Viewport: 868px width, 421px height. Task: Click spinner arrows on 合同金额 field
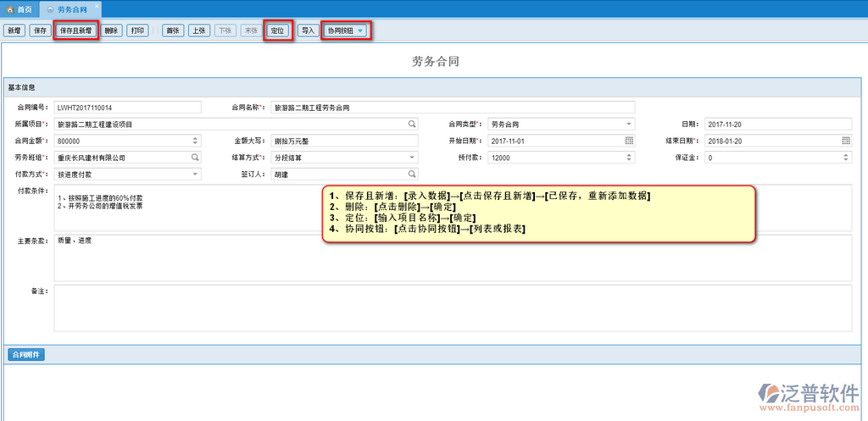pyautogui.click(x=195, y=141)
